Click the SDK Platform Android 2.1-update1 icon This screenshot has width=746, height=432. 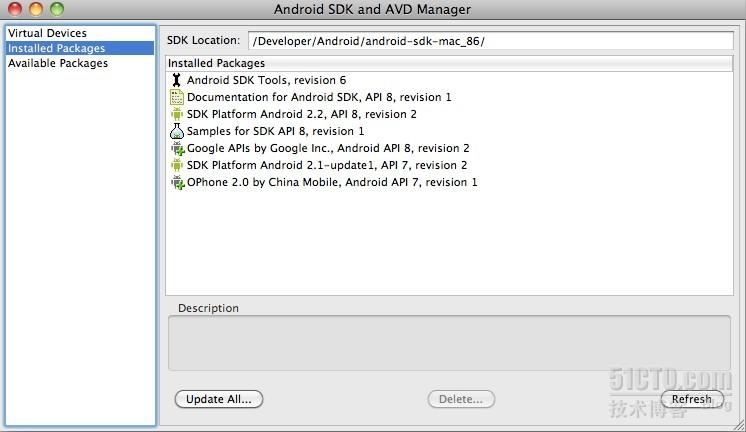pos(177,165)
